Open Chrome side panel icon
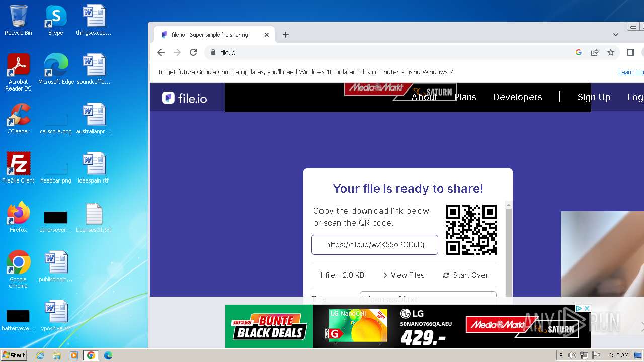644x362 pixels. click(x=631, y=52)
